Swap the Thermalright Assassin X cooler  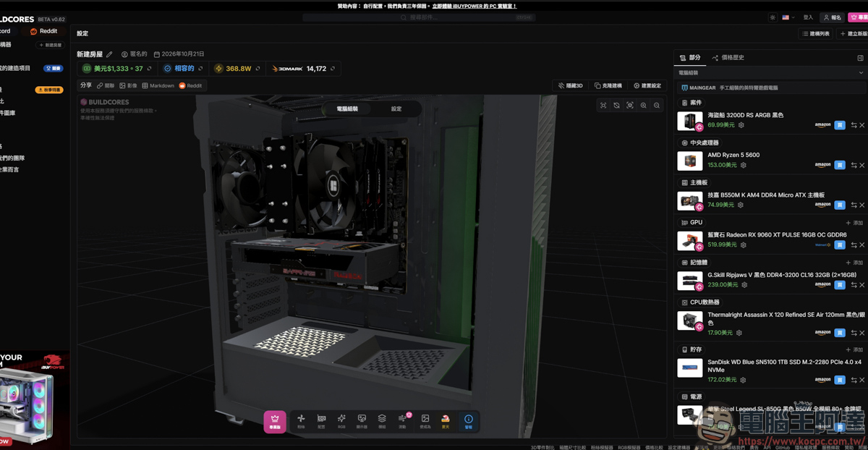tap(854, 333)
